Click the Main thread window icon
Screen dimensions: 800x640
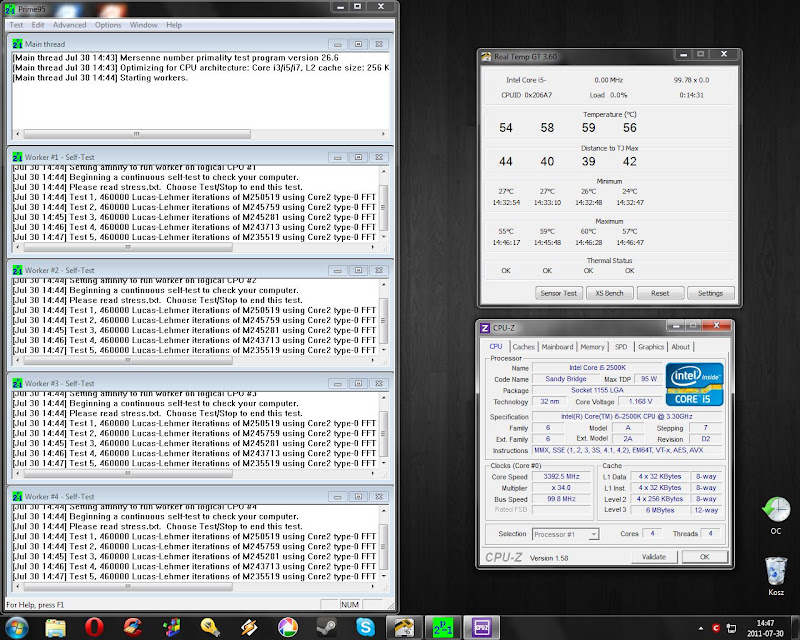click(x=17, y=44)
